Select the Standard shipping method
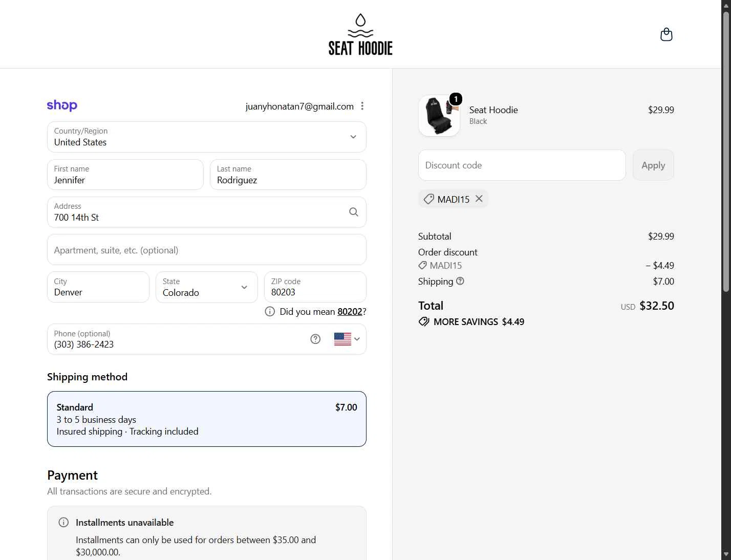The width and height of the screenshot is (731, 560). [x=207, y=419]
